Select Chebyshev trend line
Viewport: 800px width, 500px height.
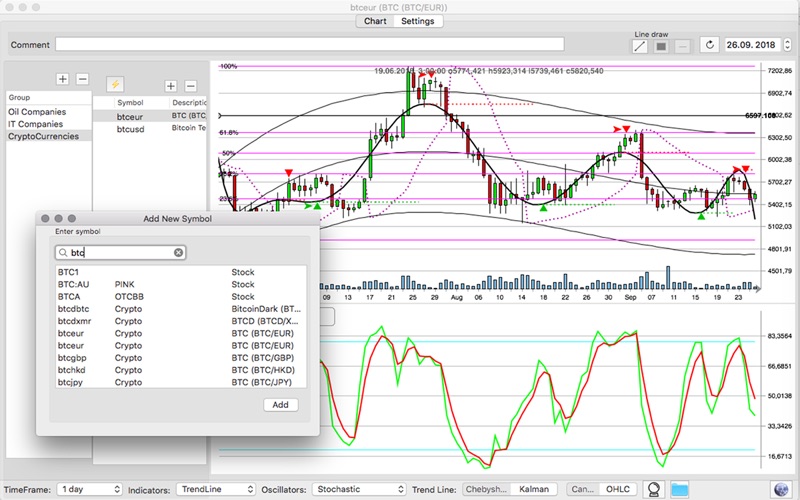pyautogui.click(x=486, y=489)
